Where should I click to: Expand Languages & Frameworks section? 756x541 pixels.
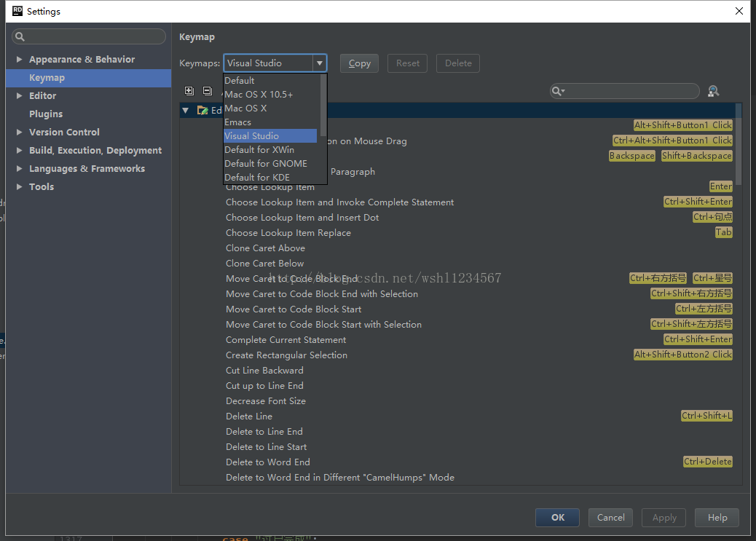[19, 169]
